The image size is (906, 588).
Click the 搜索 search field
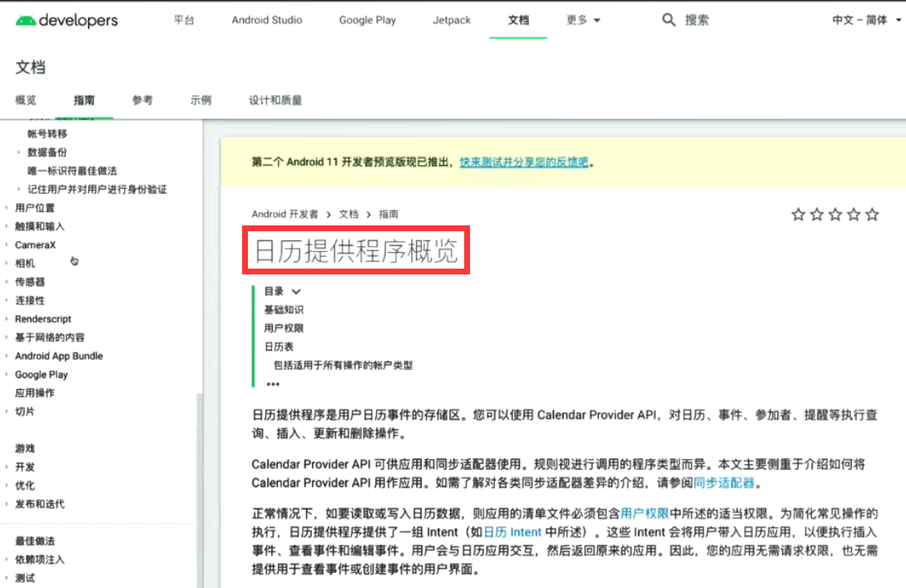697,20
